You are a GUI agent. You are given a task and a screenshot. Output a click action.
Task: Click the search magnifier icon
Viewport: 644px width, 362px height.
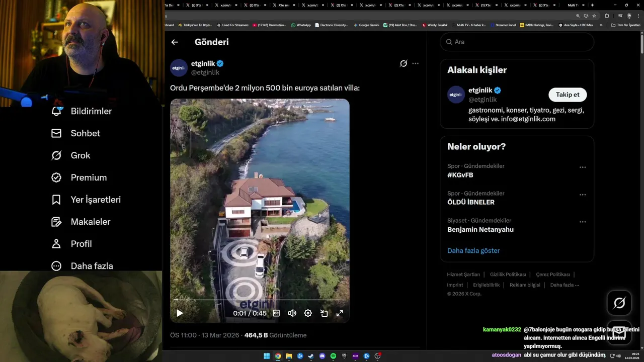449,42
